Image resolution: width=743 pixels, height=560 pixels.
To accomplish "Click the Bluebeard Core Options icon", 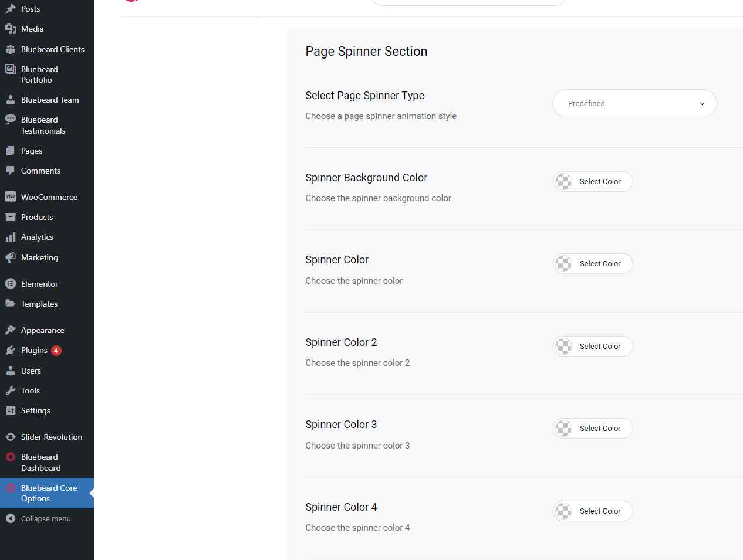I will pos(11,488).
